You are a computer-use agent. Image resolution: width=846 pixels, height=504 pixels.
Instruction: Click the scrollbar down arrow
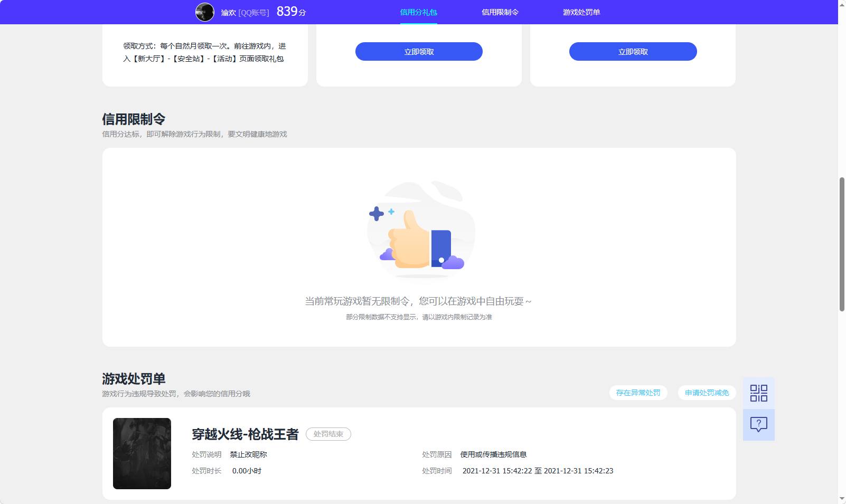pyautogui.click(x=842, y=499)
